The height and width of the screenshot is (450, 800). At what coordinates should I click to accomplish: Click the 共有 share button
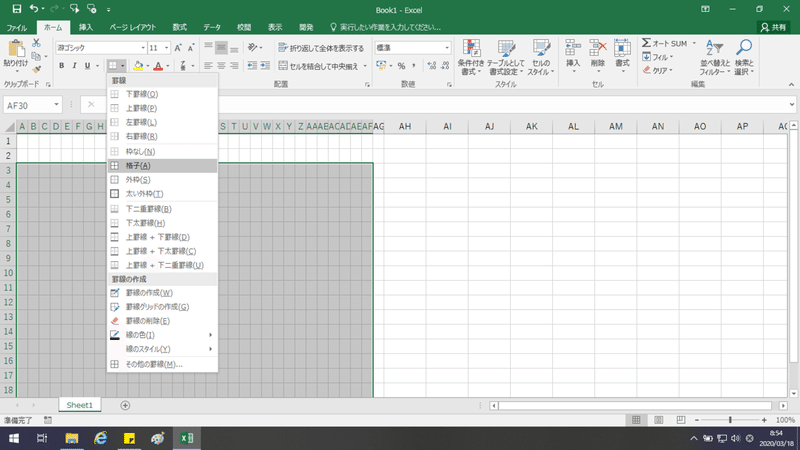[773, 28]
